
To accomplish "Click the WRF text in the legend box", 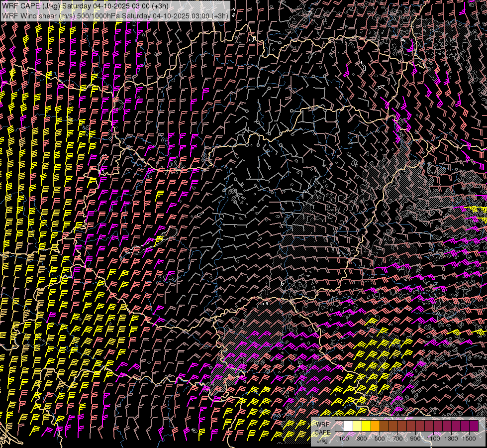I will 322,424.
